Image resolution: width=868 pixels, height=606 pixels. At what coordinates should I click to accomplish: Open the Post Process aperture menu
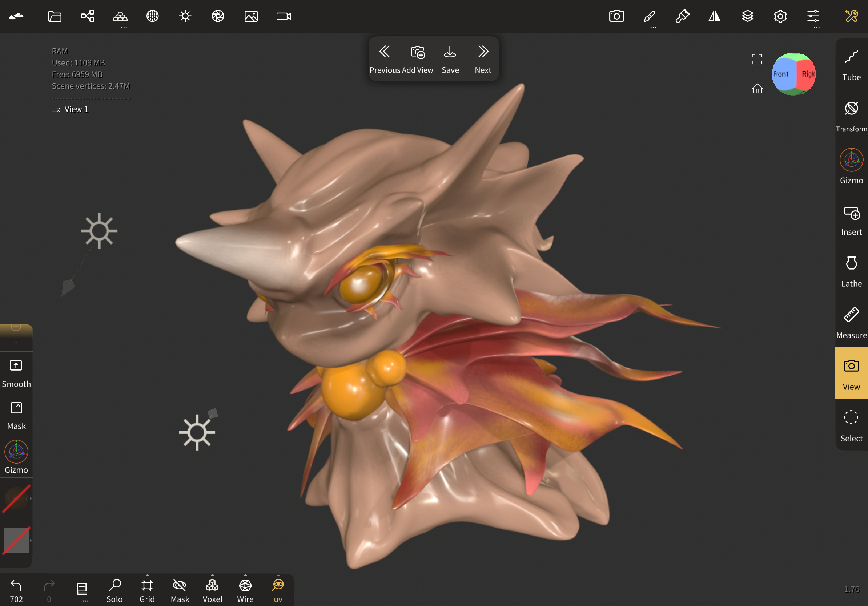pos(218,16)
